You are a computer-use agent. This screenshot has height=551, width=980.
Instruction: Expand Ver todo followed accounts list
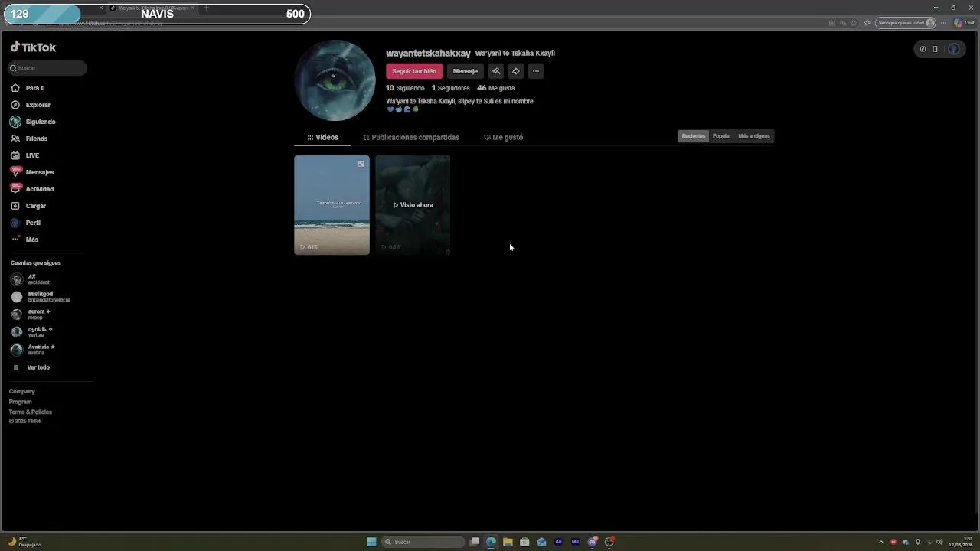point(32,367)
